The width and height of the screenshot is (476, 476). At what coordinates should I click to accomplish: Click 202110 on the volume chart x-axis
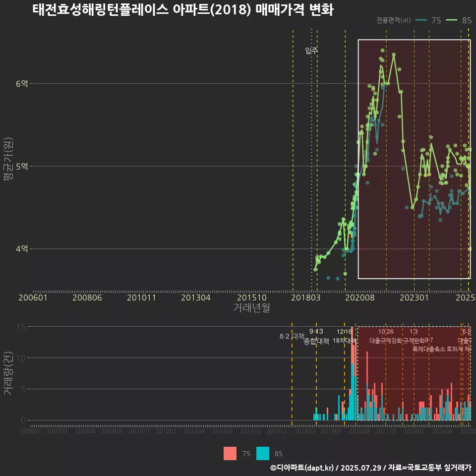coord(386,431)
